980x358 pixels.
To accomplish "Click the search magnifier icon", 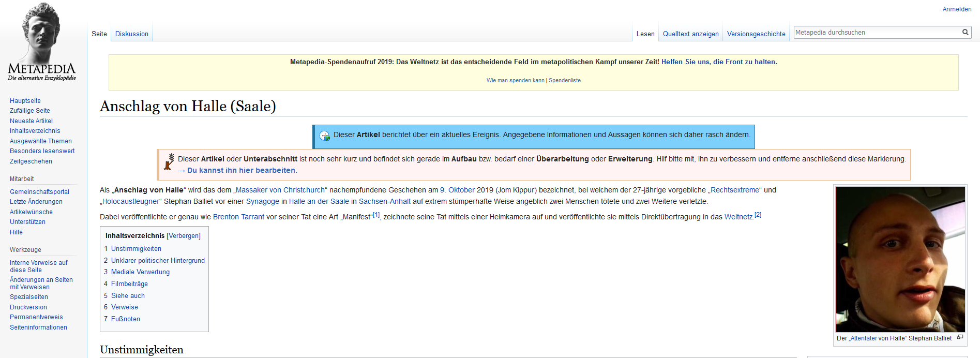I will click(965, 32).
